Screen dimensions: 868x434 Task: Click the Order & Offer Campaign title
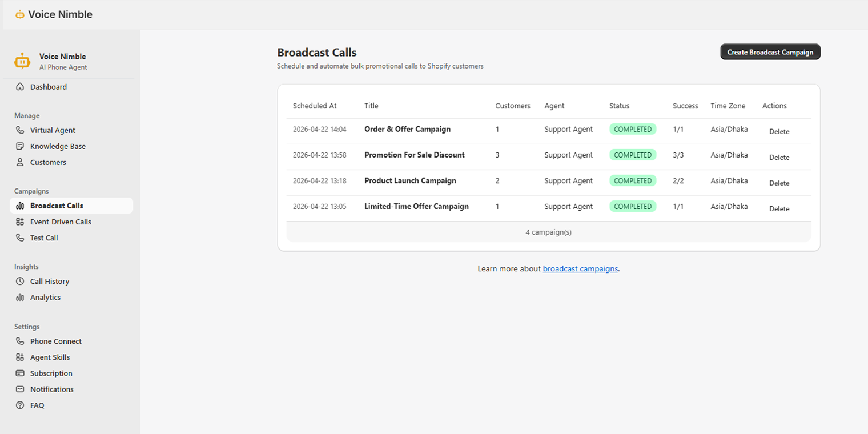(x=407, y=129)
